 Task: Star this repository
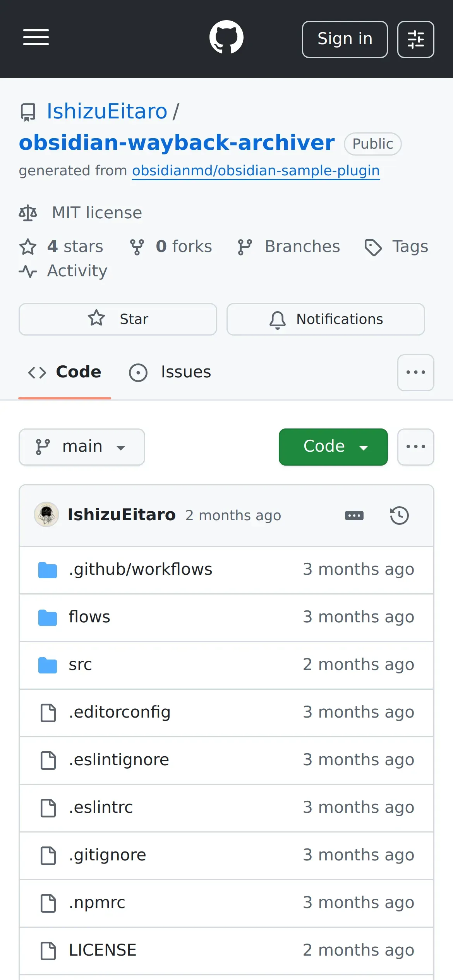point(118,319)
